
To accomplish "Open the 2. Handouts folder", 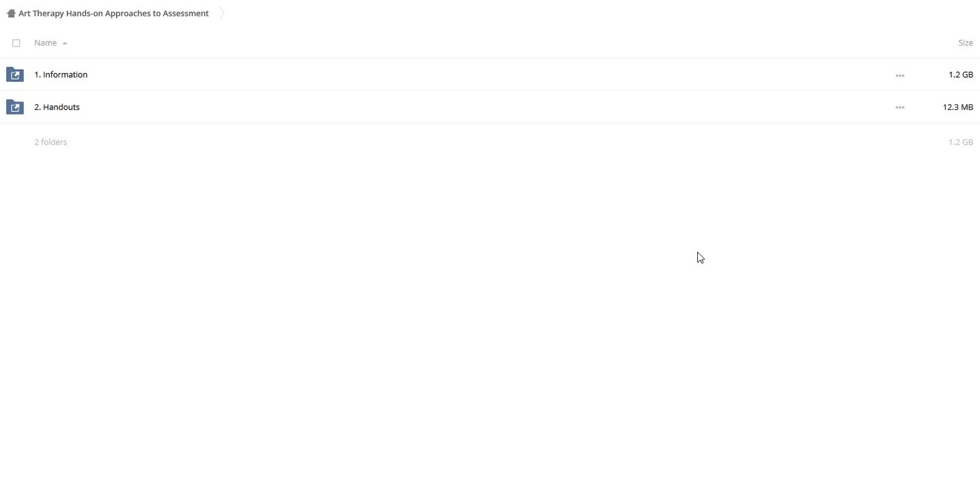I will 57,107.
